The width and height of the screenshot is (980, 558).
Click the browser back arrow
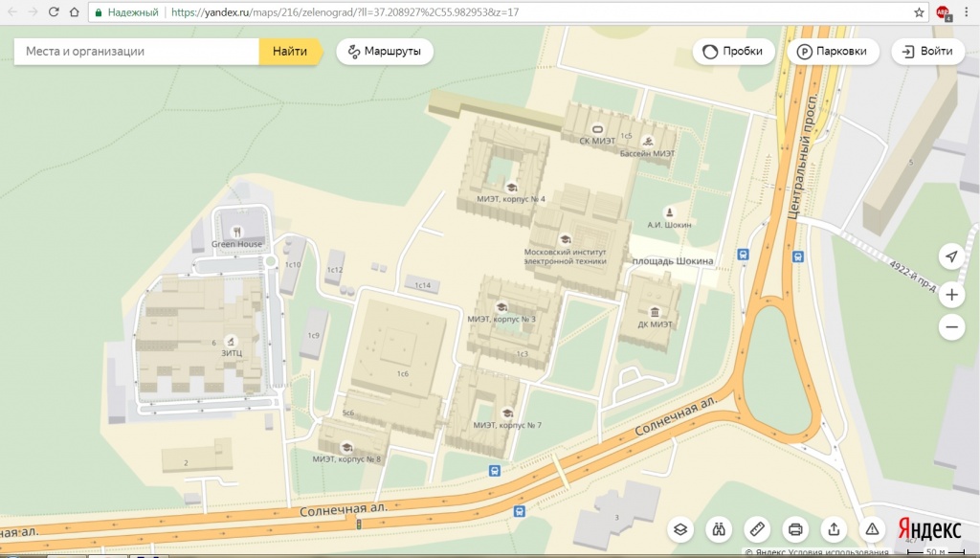click(12, 11)
